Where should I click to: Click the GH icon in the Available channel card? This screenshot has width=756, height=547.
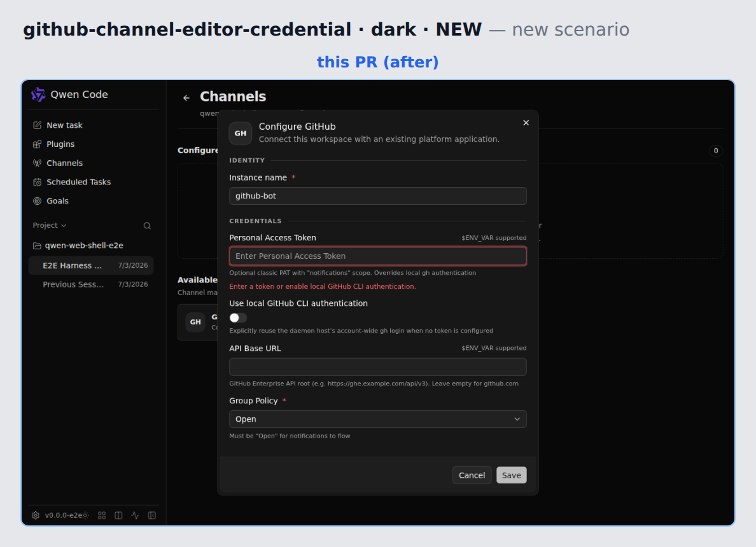click(195, 322)
